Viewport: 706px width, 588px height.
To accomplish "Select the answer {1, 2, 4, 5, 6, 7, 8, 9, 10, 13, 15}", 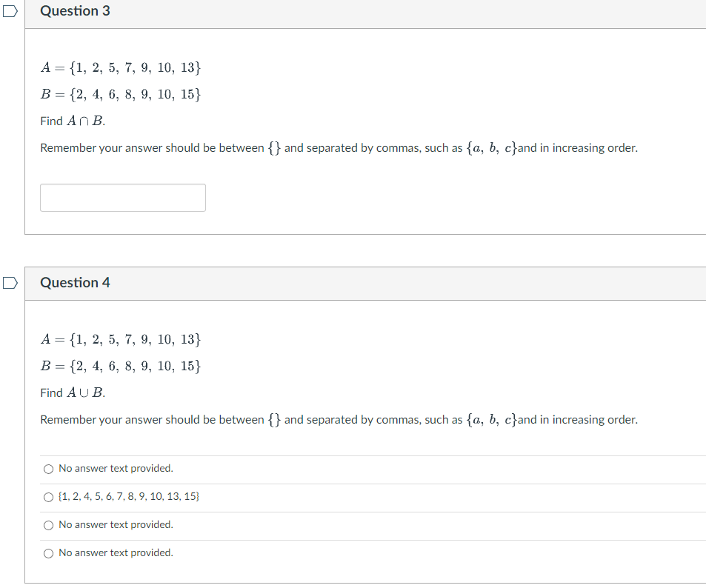I will (x=48, y=496).
